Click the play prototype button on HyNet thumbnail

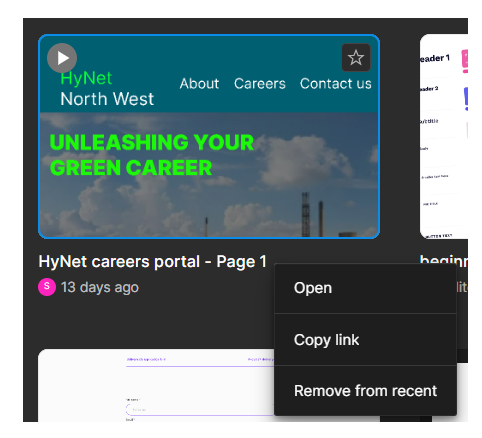pos(62,58)
